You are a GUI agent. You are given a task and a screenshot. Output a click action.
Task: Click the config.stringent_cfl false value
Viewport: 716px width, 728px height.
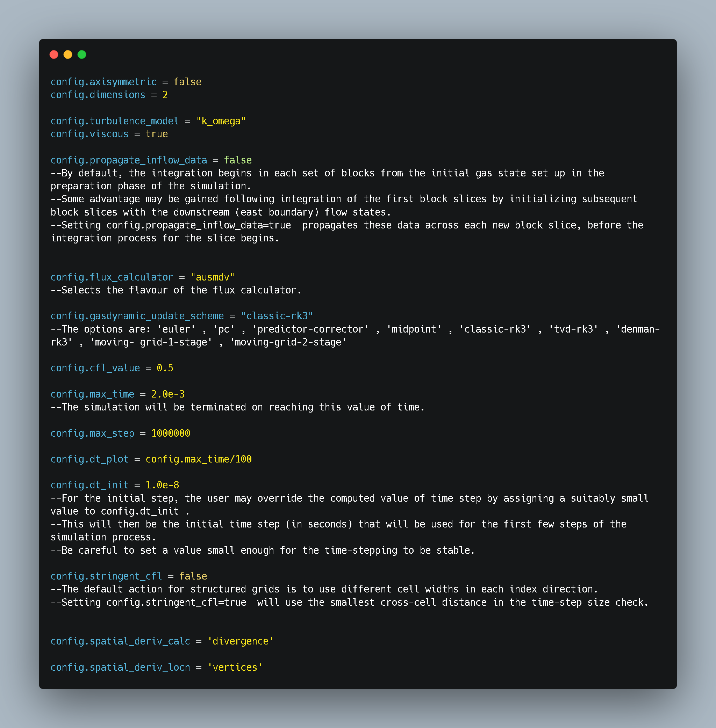(193, 576)
